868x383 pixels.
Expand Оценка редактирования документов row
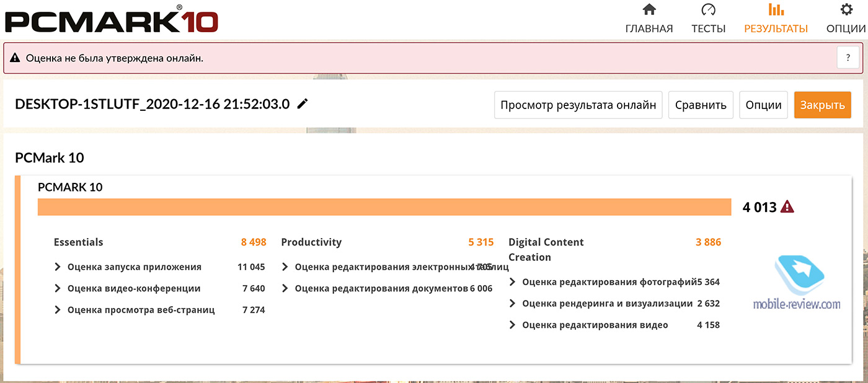285,288
